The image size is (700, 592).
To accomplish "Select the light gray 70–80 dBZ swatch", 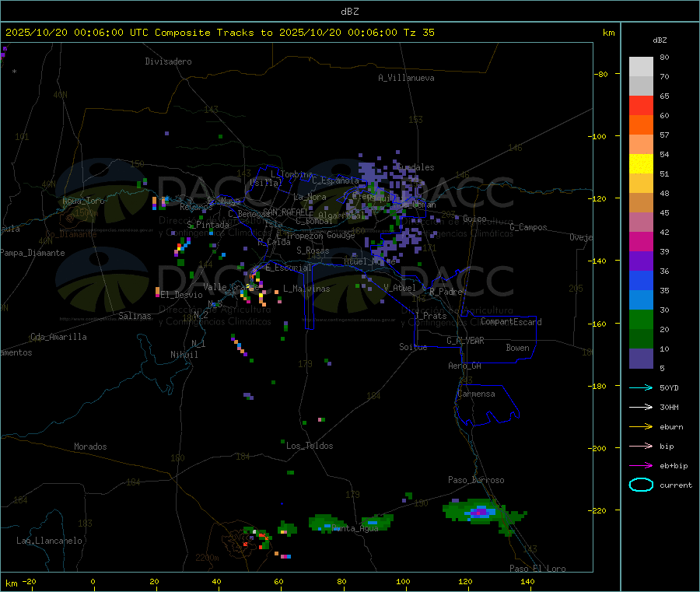I will pos(641,67).
